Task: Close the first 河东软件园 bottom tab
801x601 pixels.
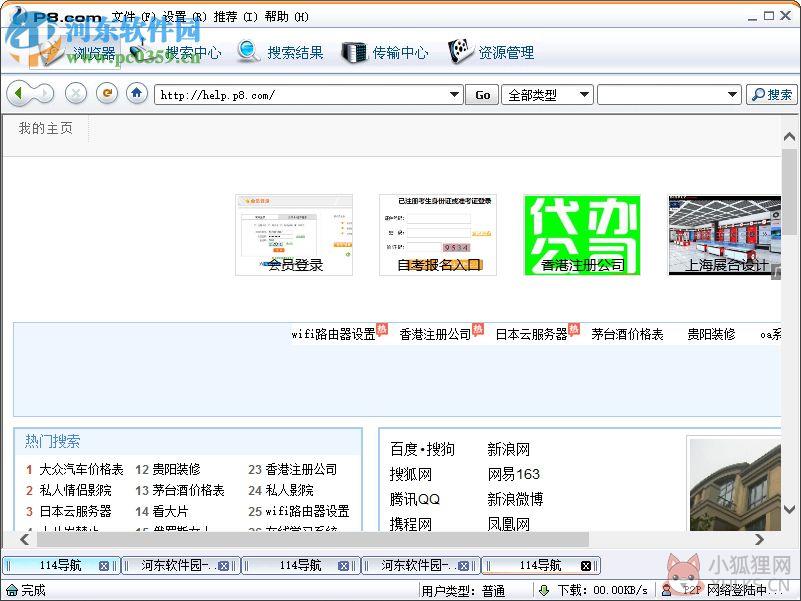Action: [x=223, y=566]
